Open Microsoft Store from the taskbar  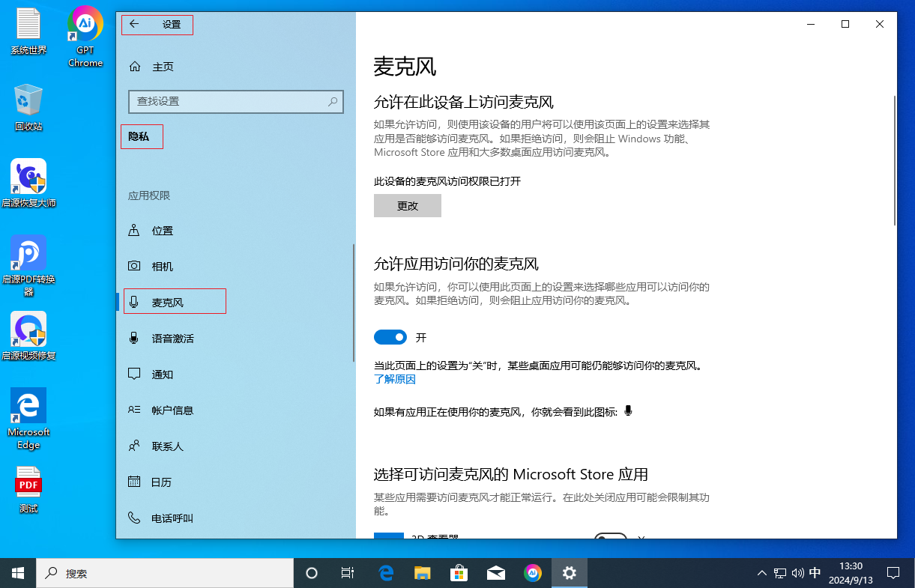pos(459,573)
